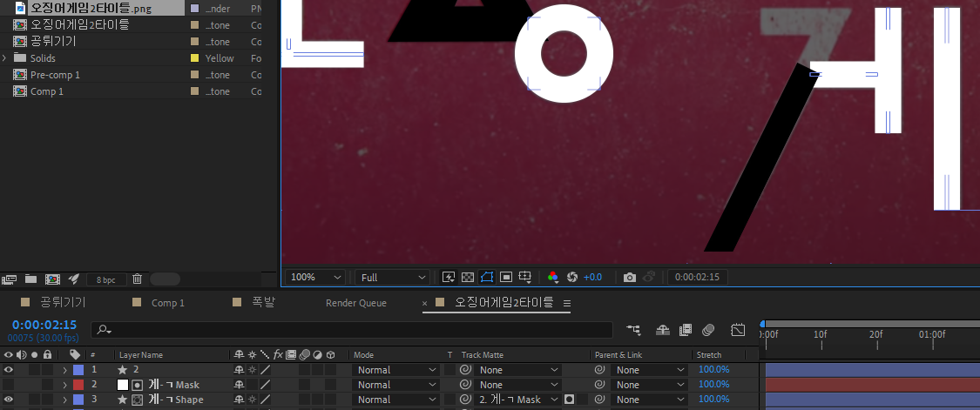Expand layer 1 properties arrow
Image resolution: width=980 pixels, height=410 pixels.
(x=64, y=370)
